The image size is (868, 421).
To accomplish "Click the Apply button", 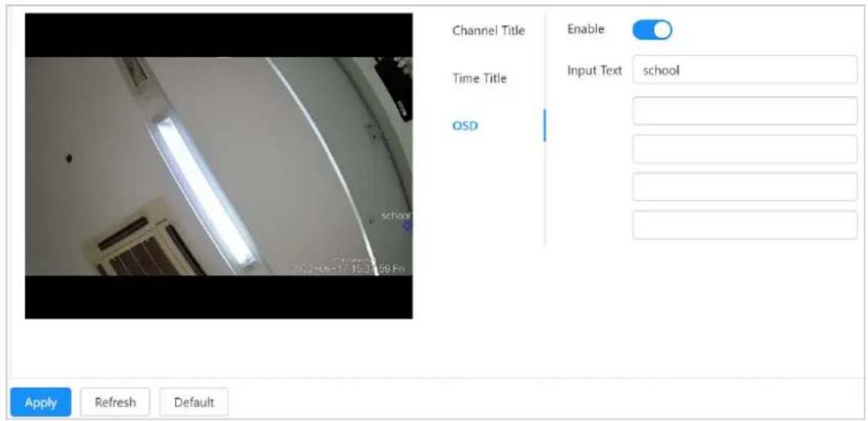I will pos(41,402).
